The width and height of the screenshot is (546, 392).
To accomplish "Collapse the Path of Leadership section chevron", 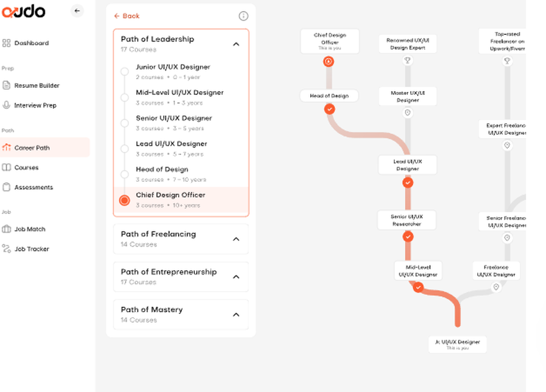I will (236, 44).
